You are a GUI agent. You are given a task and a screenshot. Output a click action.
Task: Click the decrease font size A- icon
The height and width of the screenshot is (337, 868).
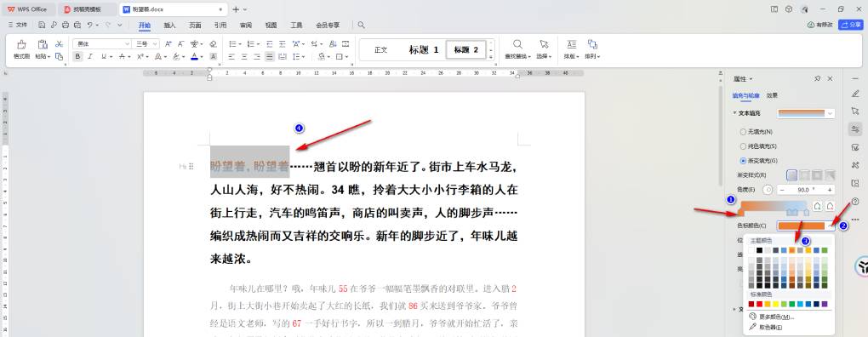(180, 43)
